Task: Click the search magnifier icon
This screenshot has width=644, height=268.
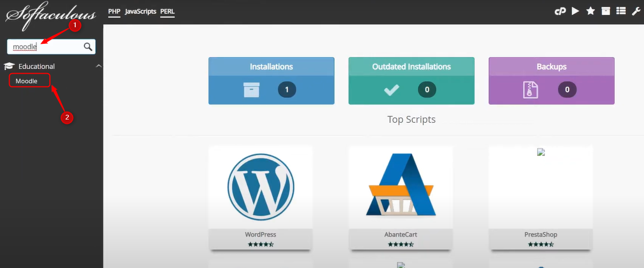Action: pos(88,47)
